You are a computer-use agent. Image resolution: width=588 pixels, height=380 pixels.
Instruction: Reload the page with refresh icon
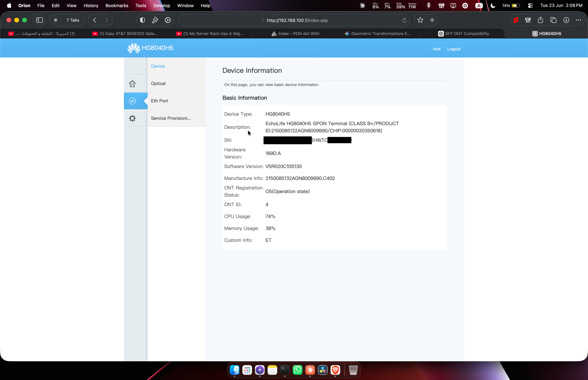404,20
